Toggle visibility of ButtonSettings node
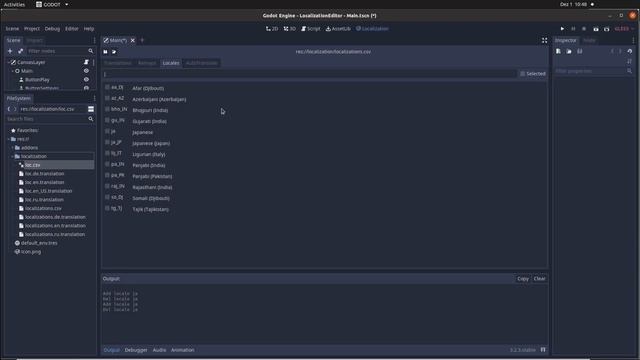Screen dimensions: 640x360 point(86,88)
